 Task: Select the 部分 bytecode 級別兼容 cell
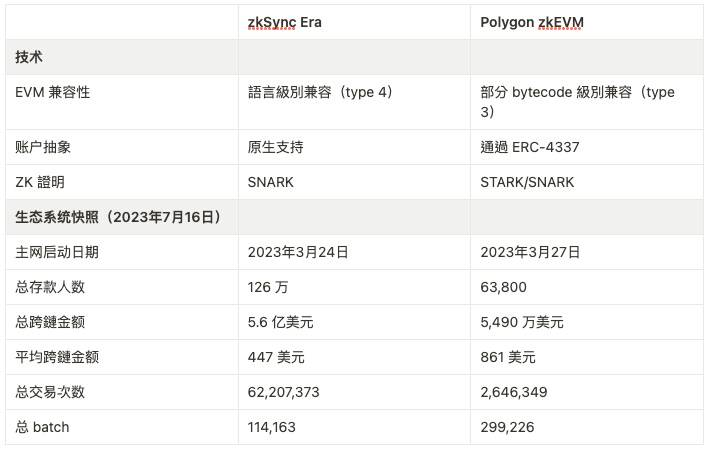point(587,102)
